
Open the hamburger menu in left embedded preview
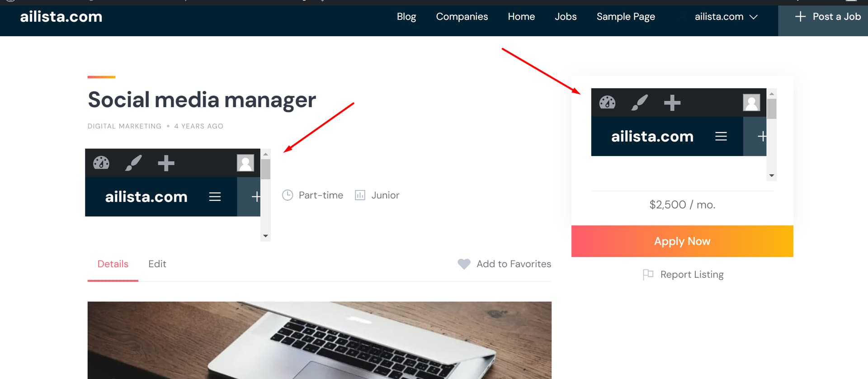[215, 197]
